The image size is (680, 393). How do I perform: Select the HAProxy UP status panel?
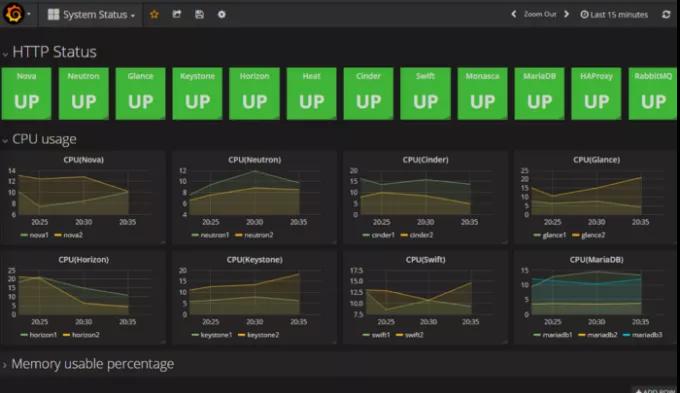[x=596, y=93]
